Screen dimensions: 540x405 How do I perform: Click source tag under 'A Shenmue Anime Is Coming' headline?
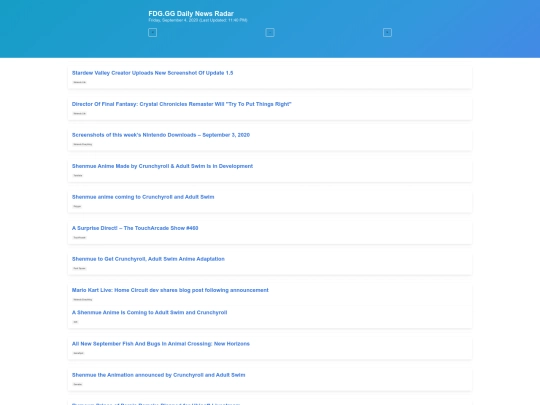75,322
